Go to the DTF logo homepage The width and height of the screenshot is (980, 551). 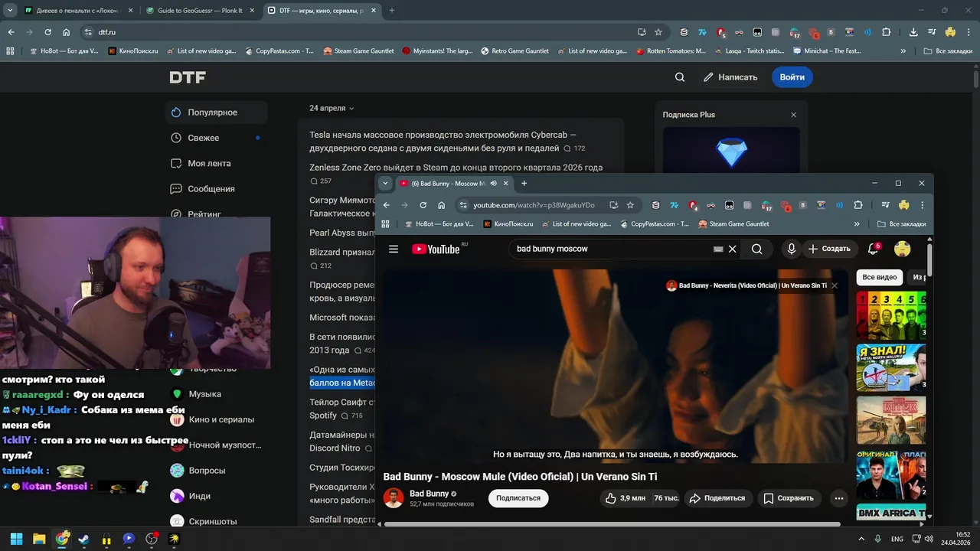click(x=188, y=77)
